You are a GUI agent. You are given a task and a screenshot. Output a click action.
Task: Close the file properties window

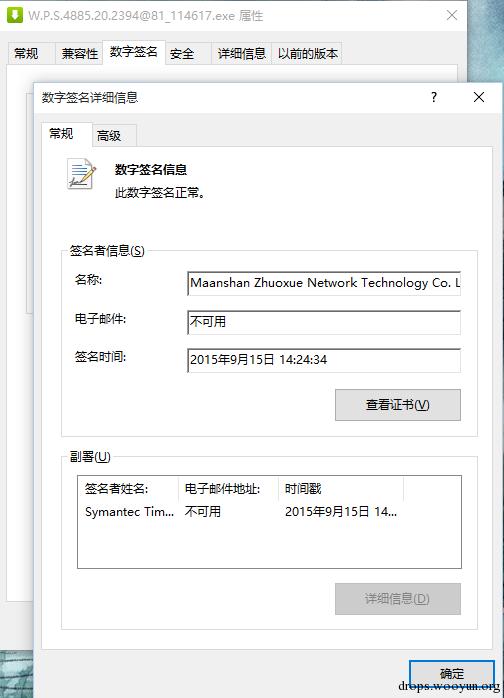click(452, 15)
